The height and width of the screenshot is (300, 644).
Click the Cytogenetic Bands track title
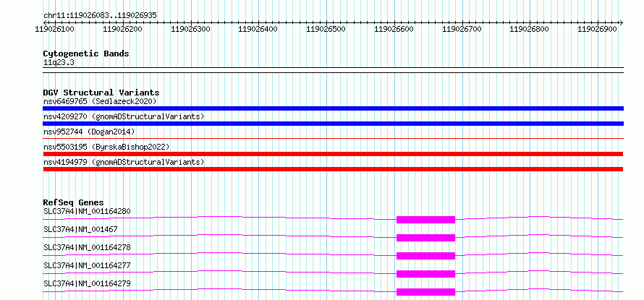point(86,53)
